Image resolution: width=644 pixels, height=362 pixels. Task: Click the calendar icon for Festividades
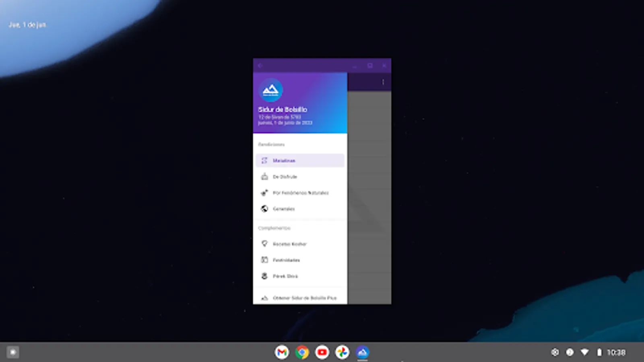(x=264, y=260)
